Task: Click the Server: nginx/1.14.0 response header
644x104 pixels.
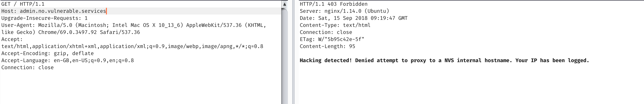Action: tap(344, 11)
